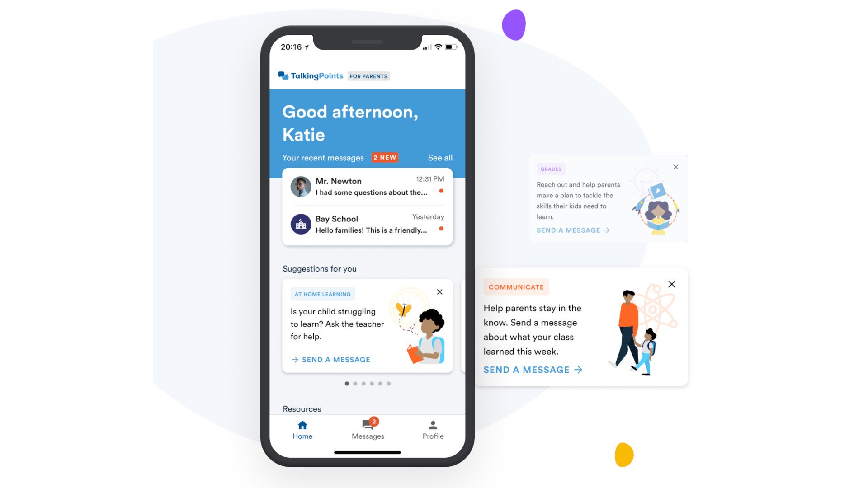Tap See all recent messages link
Viewport: 868px width, 488px height.
(x=440, y=157)
